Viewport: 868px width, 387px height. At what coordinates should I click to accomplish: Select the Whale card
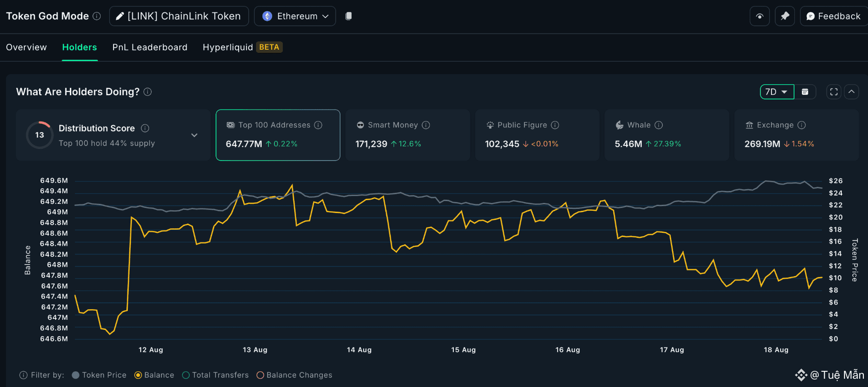(x=667, y=135)
